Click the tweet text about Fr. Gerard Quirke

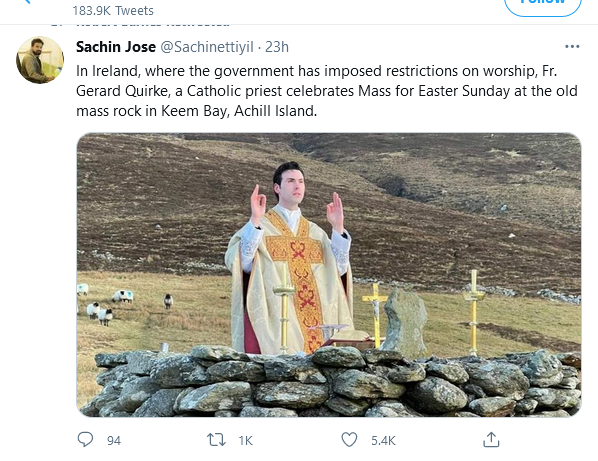coord(326,91)
